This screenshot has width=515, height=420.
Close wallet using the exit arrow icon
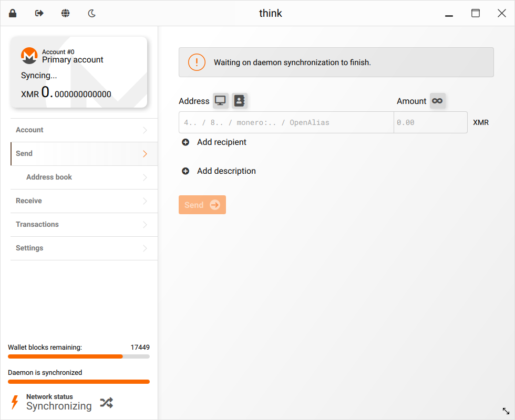coord(39,13)
